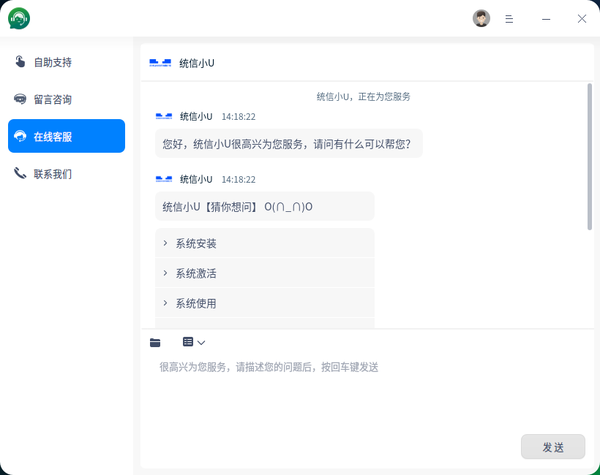Open the quick-reply list dropdown
Image resolution: width=600 pixels, height=475 pixels.
click(194, 342)
